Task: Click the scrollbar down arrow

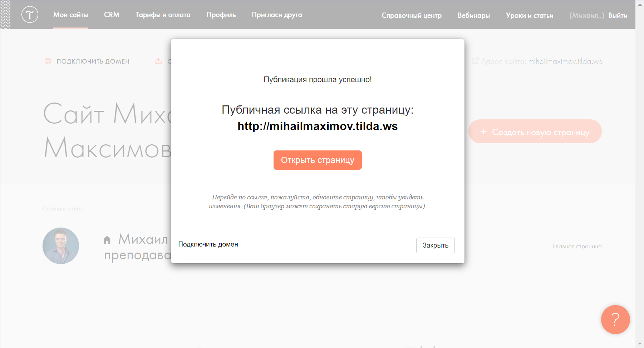Action: coord(640,344)
